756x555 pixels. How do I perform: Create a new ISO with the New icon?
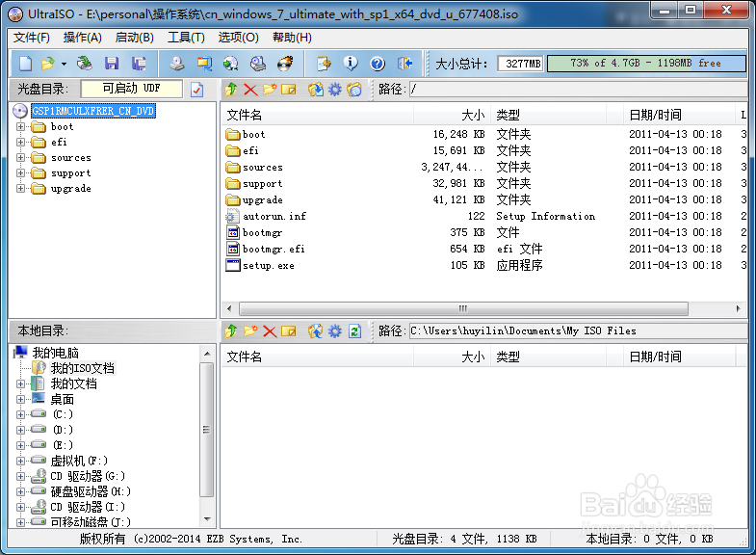(x=26, y=64)
